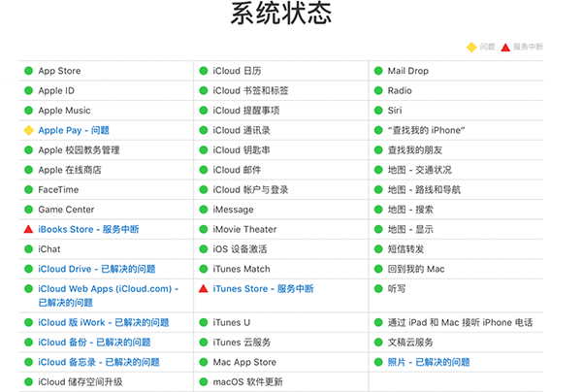Click the green status dot beside App Store

pyautogui.click(x=28, y=71)
